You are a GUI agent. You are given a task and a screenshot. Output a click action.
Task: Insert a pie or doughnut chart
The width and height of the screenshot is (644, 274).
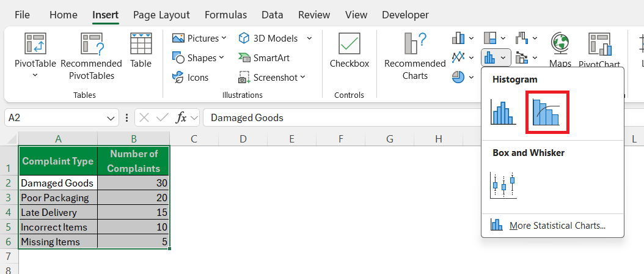click(458, 77)
